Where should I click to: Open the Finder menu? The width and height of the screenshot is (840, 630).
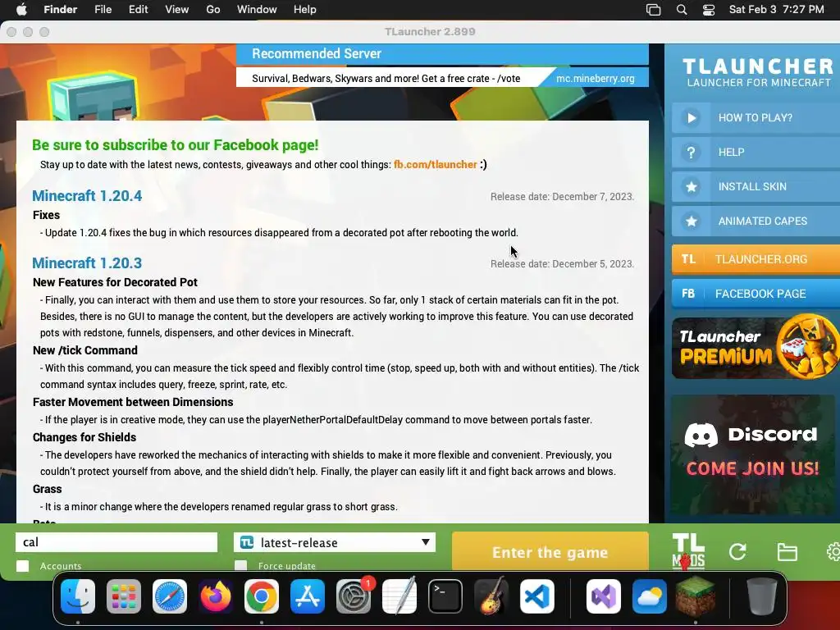pos(60,10)
